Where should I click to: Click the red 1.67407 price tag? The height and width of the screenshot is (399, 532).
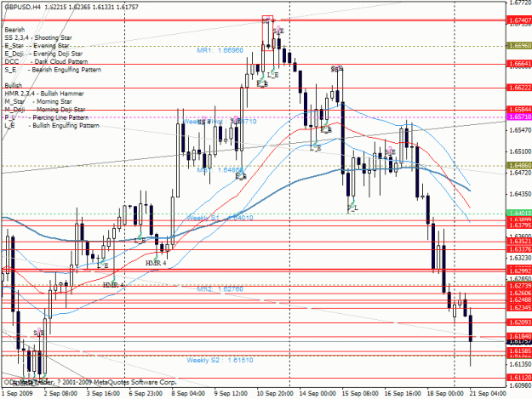tap(518, 20)
